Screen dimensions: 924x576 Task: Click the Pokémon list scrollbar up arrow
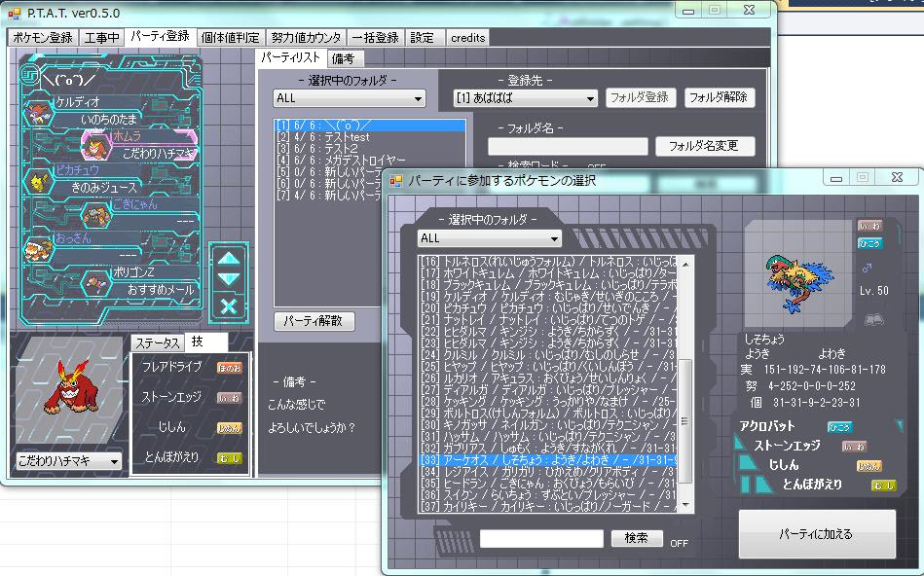[x=685, y=265]
